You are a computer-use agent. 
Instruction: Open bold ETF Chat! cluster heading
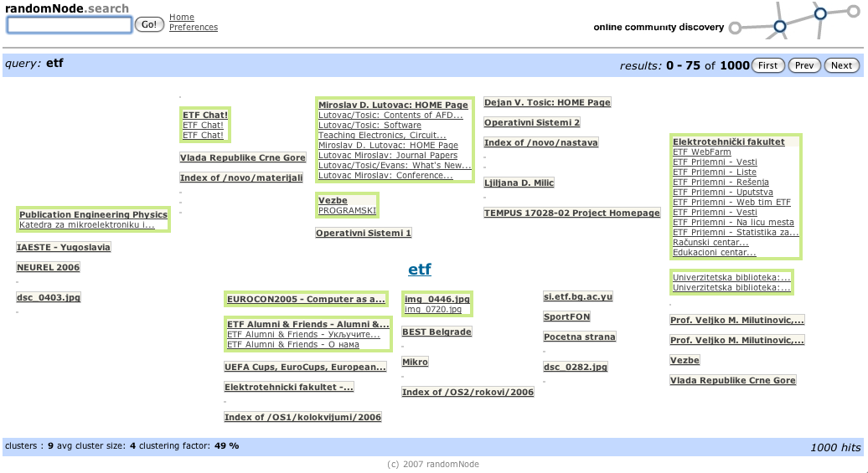pyautogui.click(x=205, y=115)
